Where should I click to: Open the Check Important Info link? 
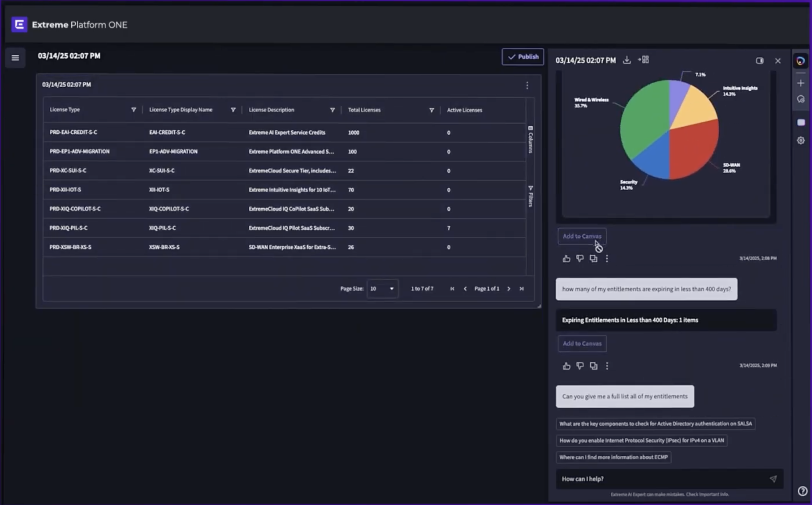(x=707, y=494)
